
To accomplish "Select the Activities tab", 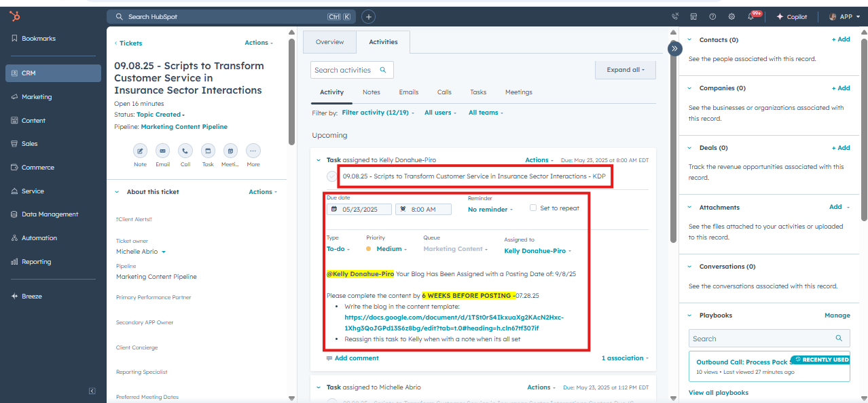I will coord(383,42).
